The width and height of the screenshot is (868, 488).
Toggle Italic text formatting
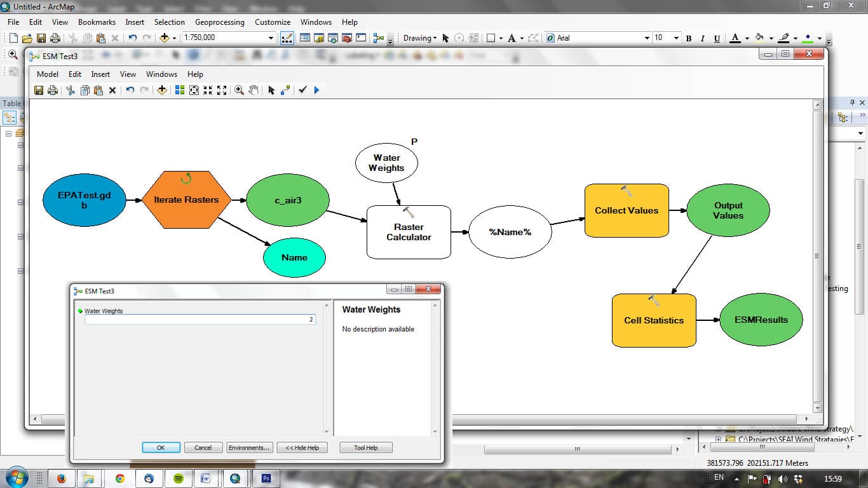click(703, 38)
